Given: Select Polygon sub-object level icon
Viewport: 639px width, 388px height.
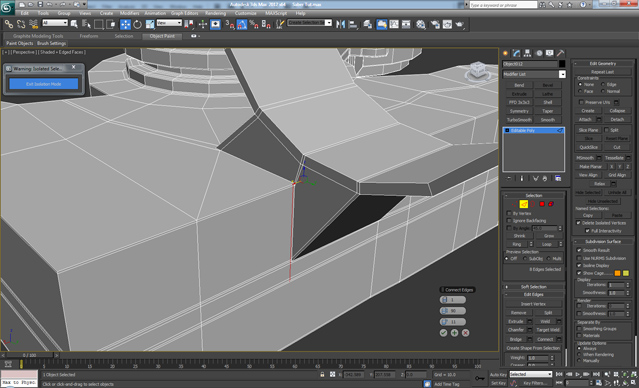Looking at the screenshot, I should [542, 204].
